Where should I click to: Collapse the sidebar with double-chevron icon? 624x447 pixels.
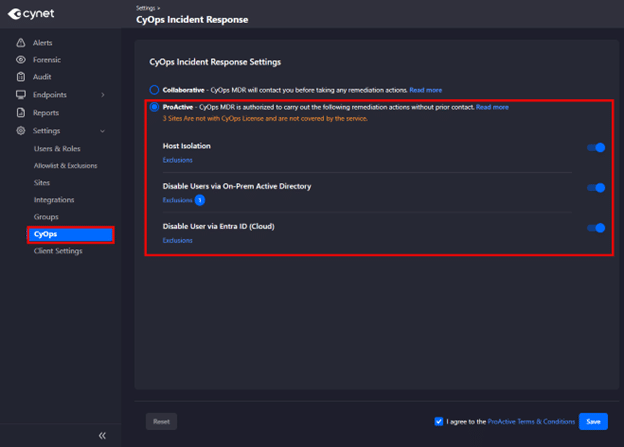[x=102, y=435]
